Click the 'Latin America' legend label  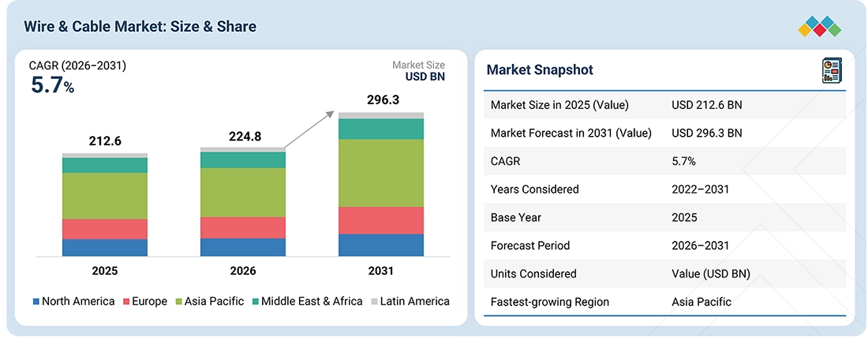(x=414, y=301)
